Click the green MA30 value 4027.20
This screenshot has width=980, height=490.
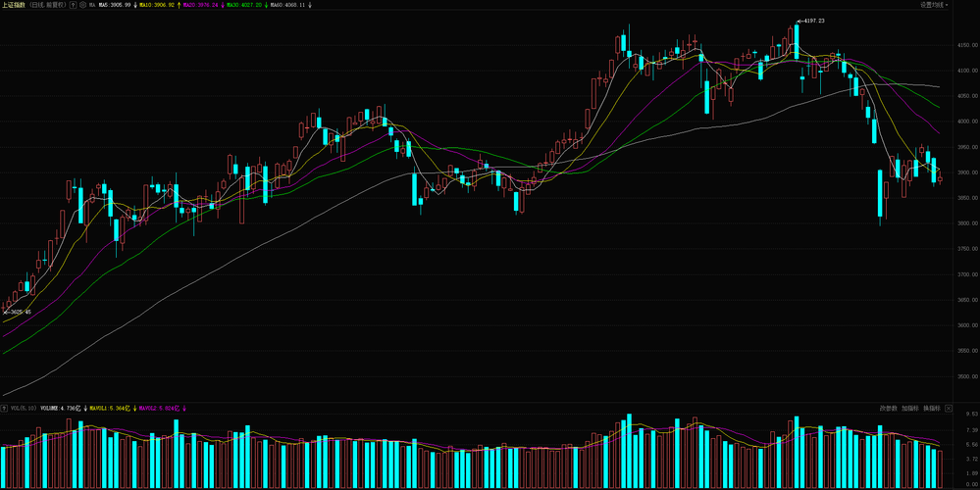pos(244,4)
